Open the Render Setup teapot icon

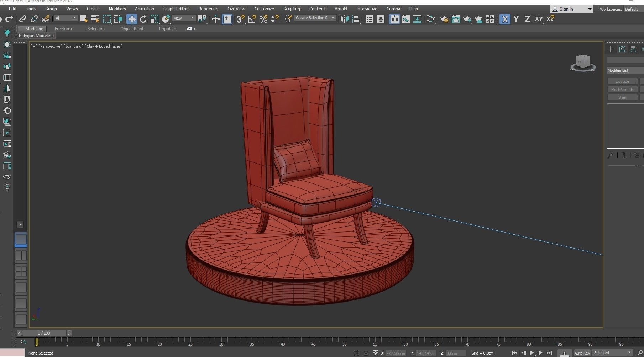(444, 19)
